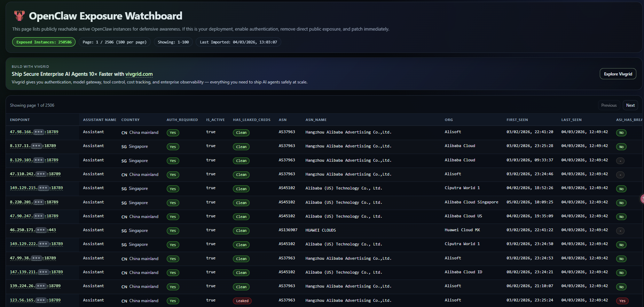Click first seen 04/02/2026, 19:35:09 cell
Image resolution: width=644 pixels, height=307 pixels.
[530, 216]
